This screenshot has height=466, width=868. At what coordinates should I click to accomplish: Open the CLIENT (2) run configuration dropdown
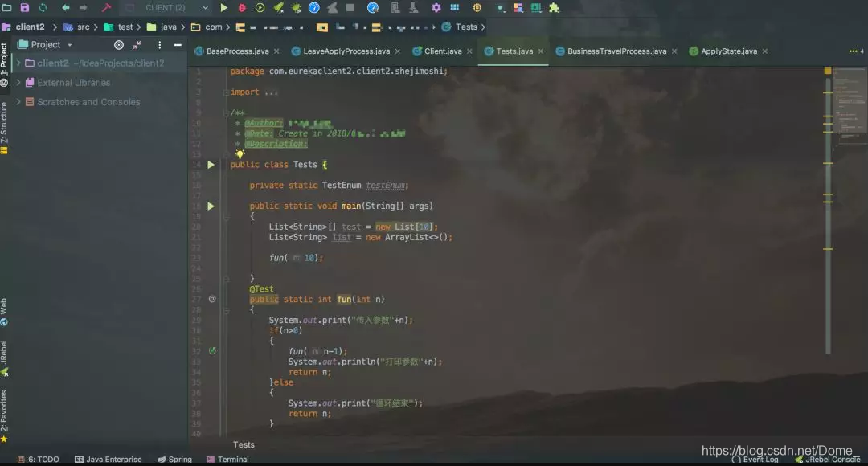click(x=166, y=8)
